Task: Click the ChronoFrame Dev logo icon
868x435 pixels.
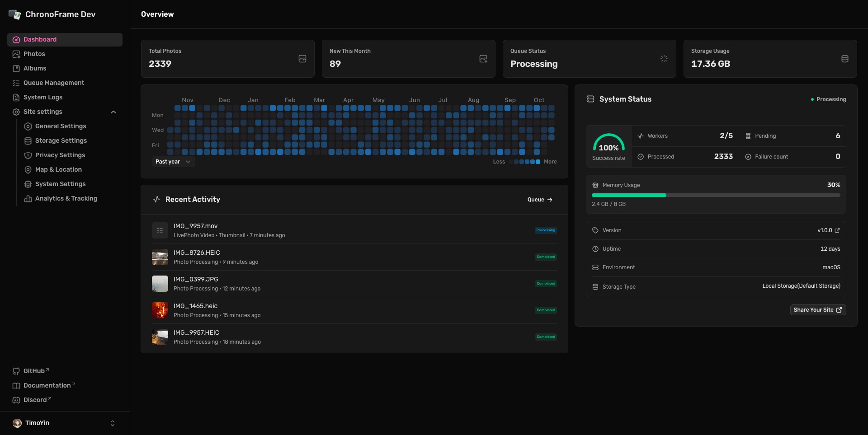Action: 14,14
